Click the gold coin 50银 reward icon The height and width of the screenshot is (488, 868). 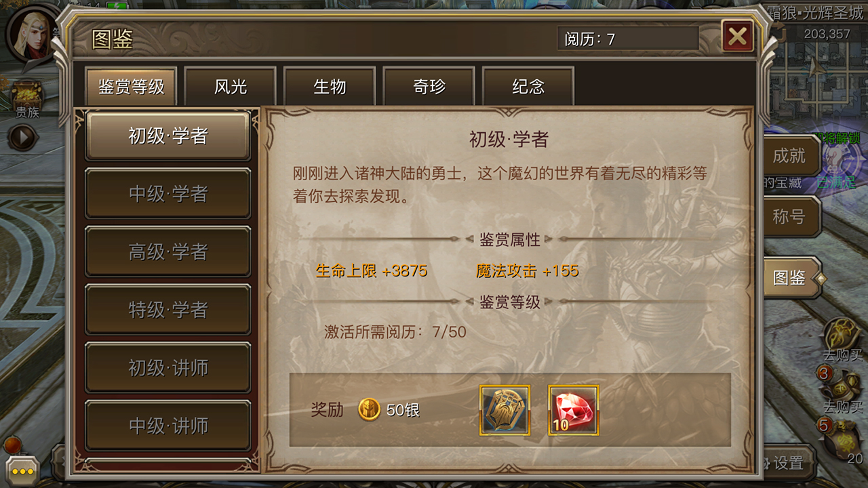369,410
